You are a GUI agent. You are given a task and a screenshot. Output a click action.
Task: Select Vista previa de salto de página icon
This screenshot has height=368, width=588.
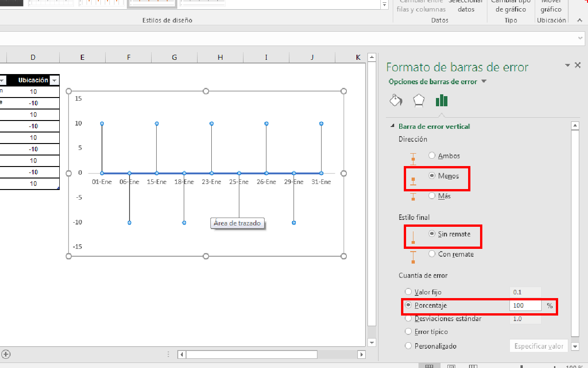[x=473, y=366]
